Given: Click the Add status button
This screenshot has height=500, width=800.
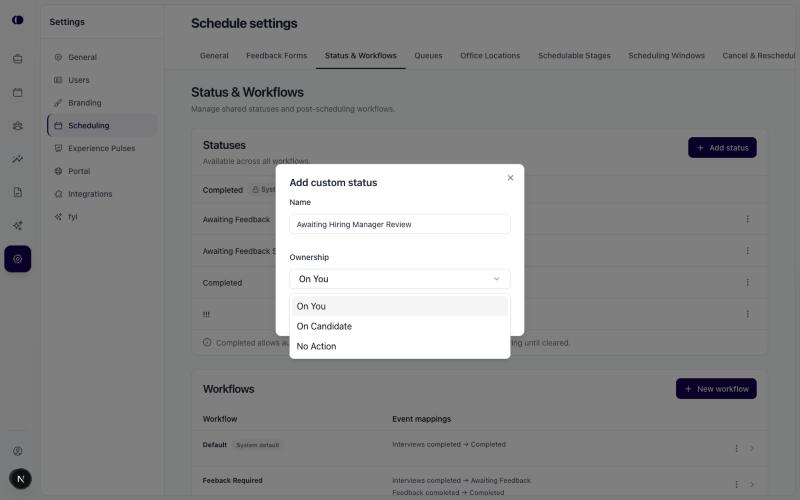Looking at the screenshot, I should tap(722, 147).
